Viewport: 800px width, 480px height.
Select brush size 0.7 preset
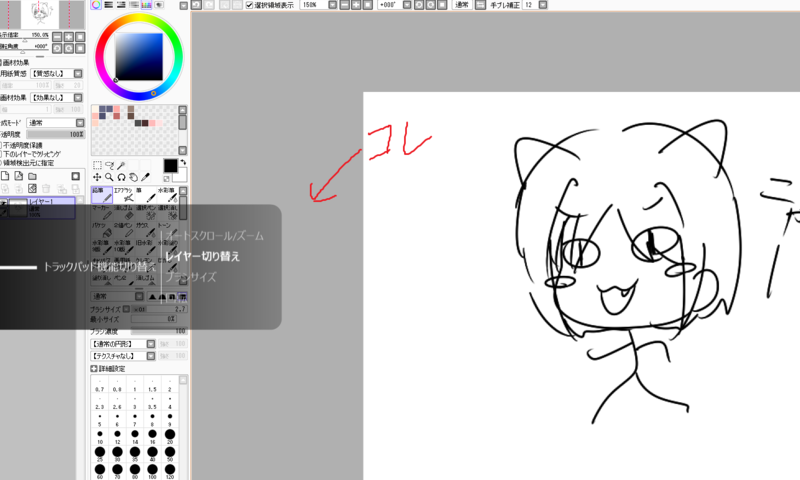point(100,385)
